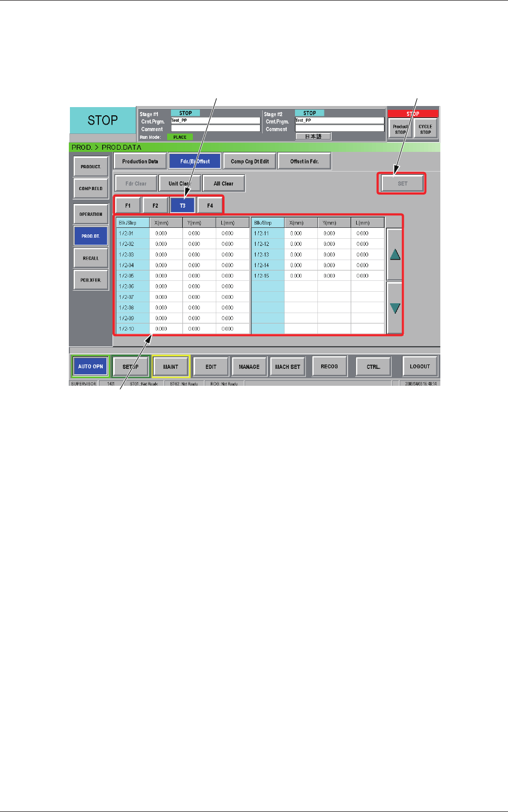Click the SETUP mode button
The width and height of the screenshot is (508, 812).
(131, 367)
